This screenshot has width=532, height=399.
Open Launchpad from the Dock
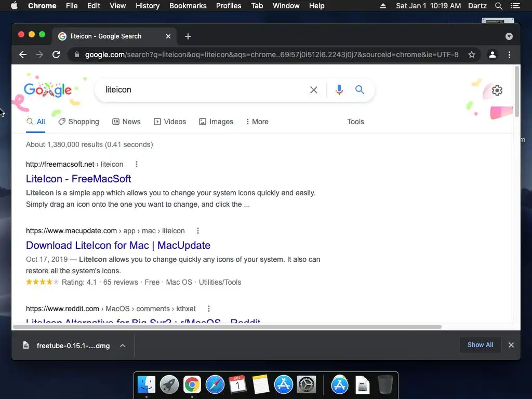click(x=169, y=385)
